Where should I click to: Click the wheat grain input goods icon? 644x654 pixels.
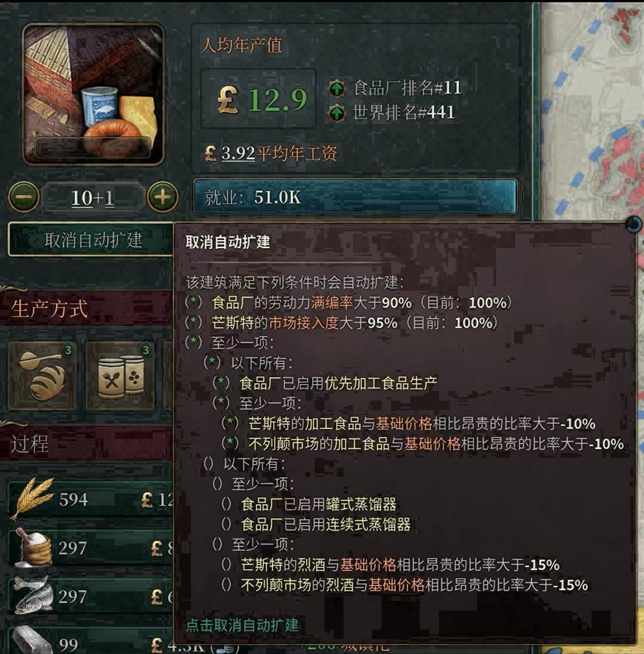point(33,498)
